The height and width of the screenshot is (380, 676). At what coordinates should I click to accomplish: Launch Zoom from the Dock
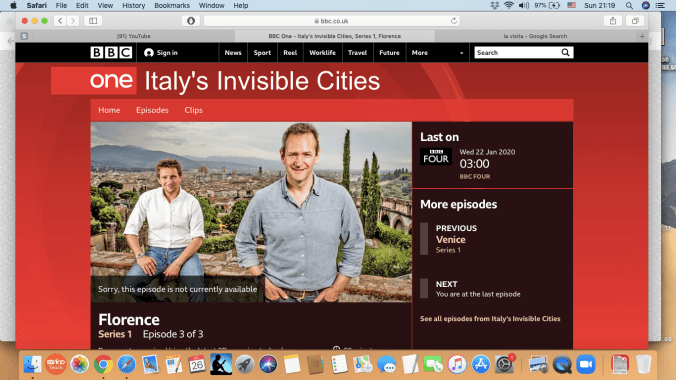pyautogui.click(x=586, y=364)
